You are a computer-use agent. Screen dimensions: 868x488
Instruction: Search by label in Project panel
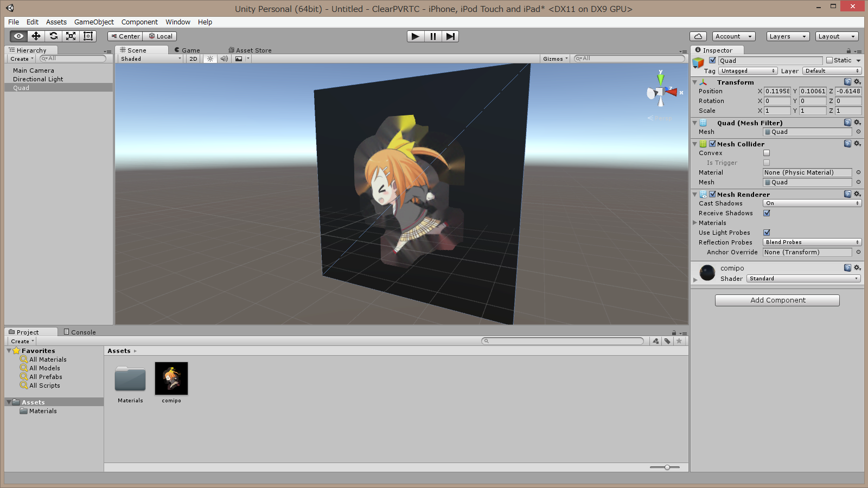(x=667, y=341)
